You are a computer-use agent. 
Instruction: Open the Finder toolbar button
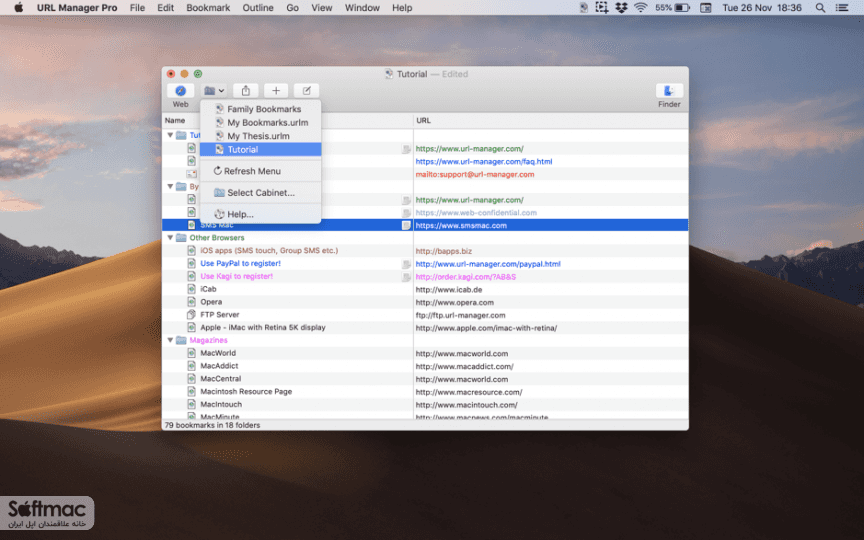tap(669, 91)
